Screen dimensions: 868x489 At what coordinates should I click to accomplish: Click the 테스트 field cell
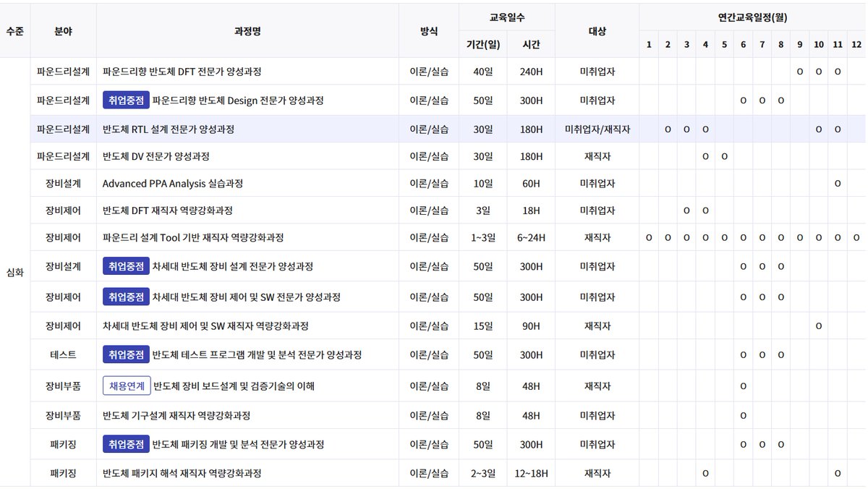tap(64, 355)
